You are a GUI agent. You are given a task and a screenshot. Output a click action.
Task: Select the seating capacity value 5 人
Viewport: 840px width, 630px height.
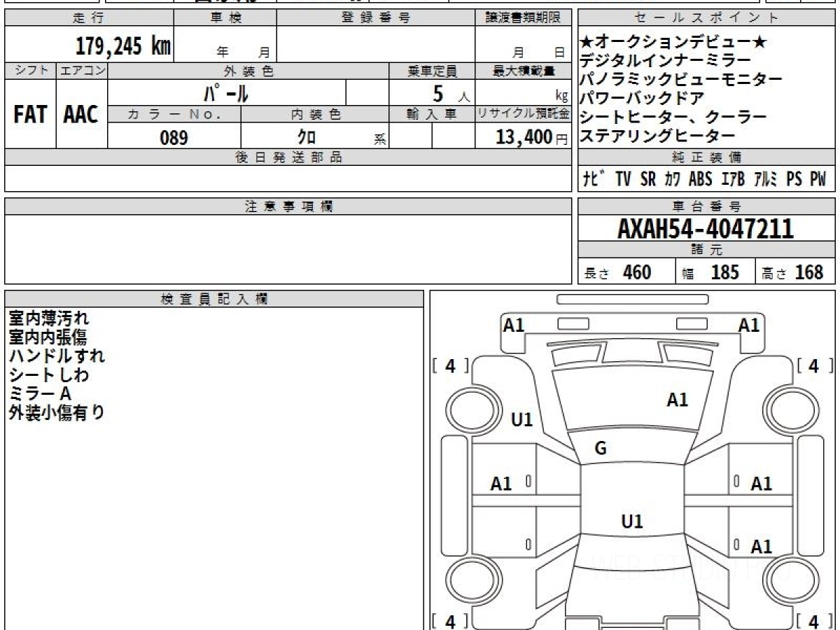click(x=451, y=93)
